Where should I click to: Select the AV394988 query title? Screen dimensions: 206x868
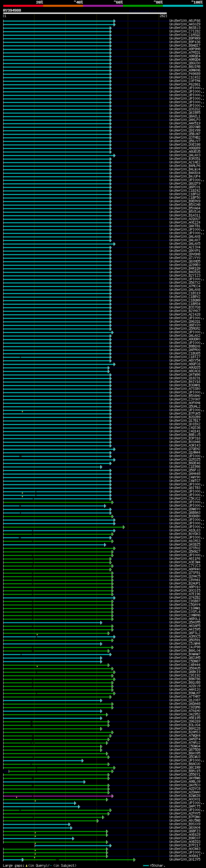(x=12, y=10)
